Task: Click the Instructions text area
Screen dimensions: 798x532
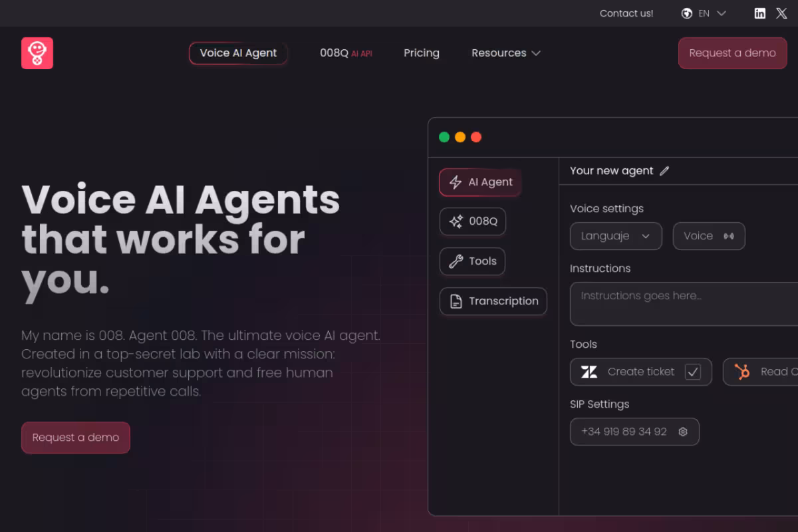Action: tap(684, 304)
